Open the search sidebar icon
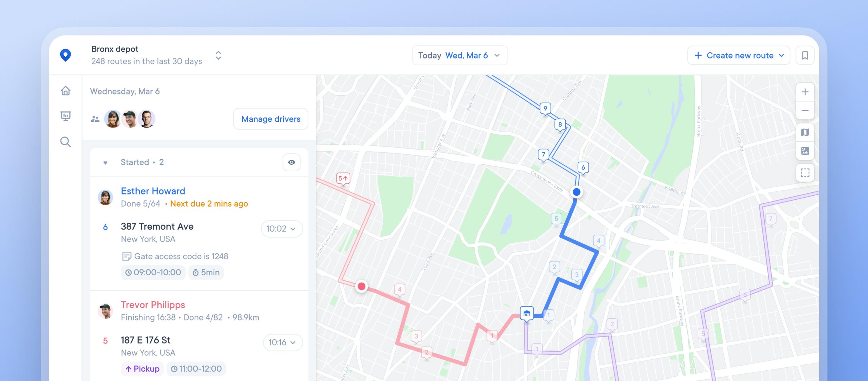This screenshot has height=381, width=868. click(x=65, y=142)
